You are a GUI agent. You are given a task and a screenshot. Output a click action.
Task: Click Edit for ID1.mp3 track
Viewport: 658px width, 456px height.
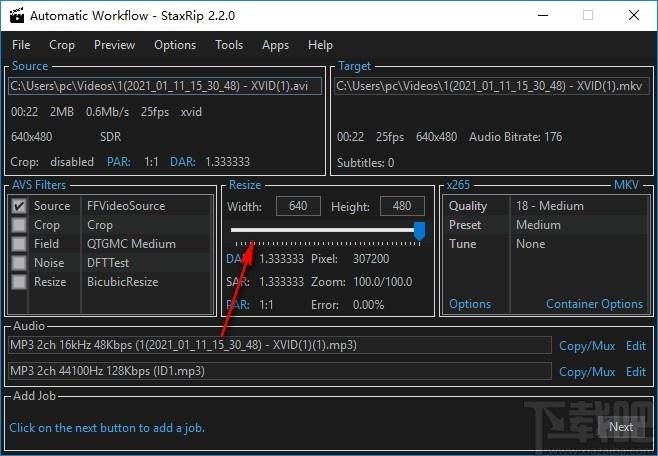point(636,372)
